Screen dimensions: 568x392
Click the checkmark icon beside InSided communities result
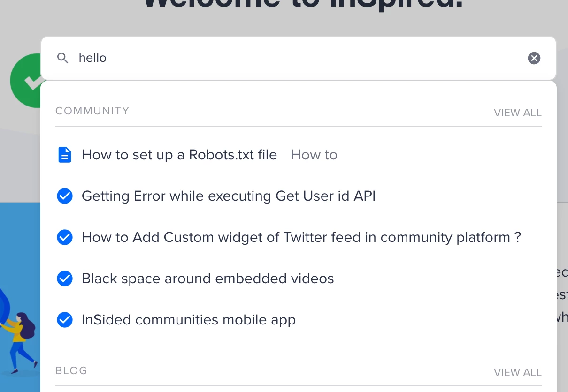tap(65, 320)
